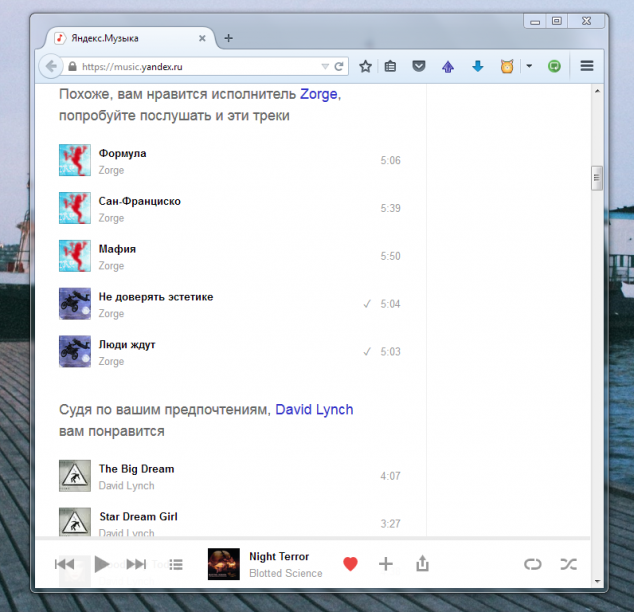Open the David Lynch link in heading
This screenshot has height=612, width=634.
(x=314, y=409)
